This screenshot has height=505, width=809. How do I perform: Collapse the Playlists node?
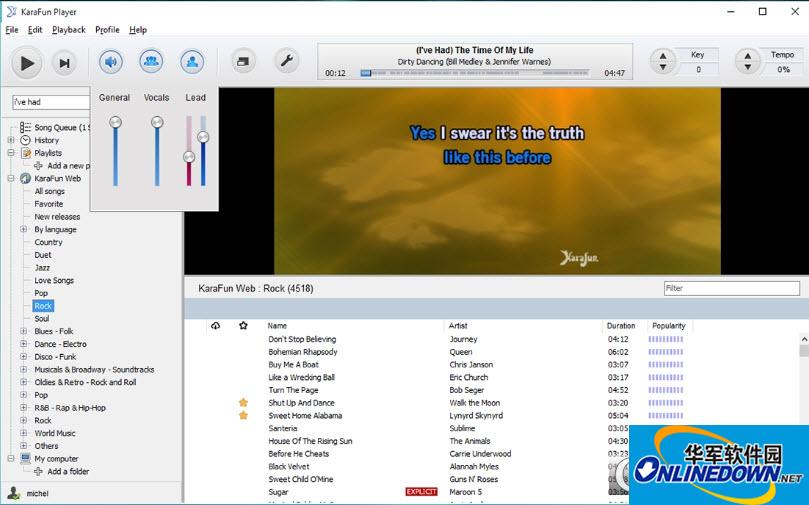click(11, 153)
